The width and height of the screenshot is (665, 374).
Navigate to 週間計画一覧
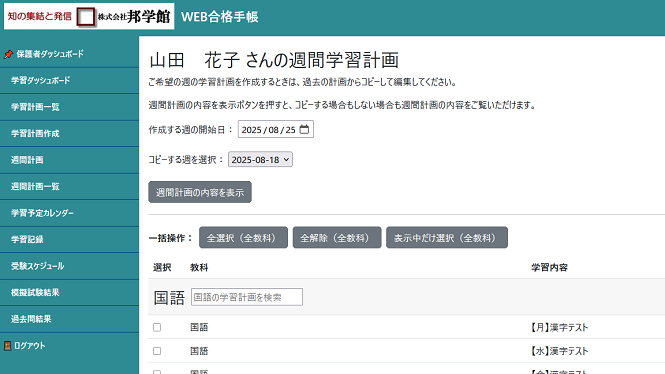pyautogui.click(x=35, y=187)
